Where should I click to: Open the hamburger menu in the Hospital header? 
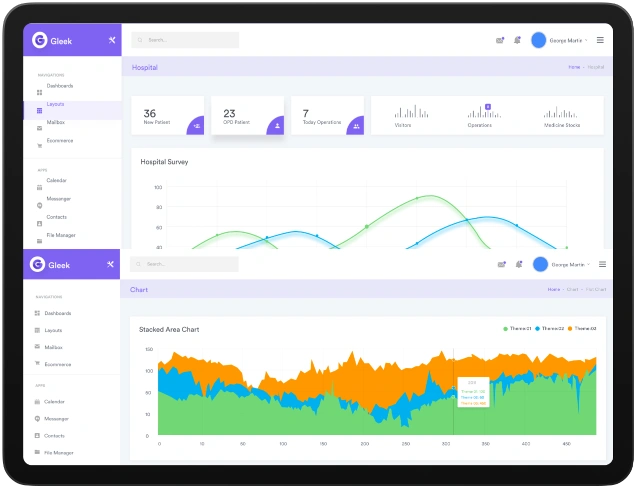click(x=600, y=40)
